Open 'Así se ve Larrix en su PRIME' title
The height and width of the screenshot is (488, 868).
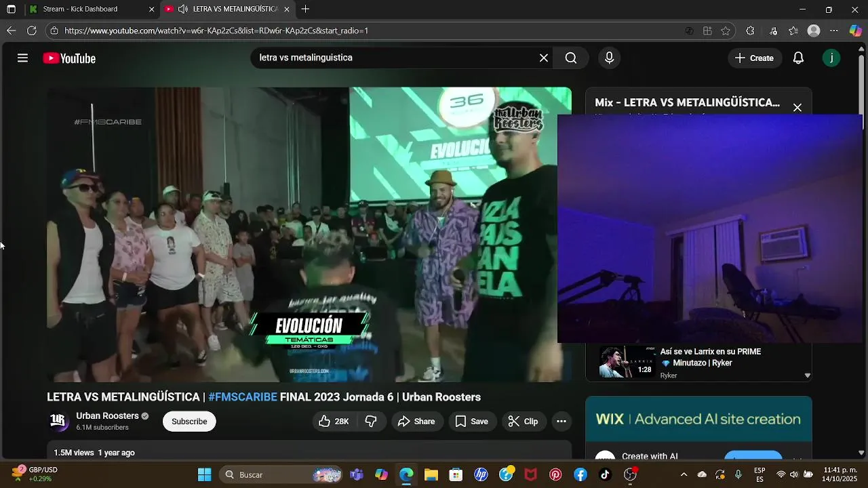click(711, 357)
